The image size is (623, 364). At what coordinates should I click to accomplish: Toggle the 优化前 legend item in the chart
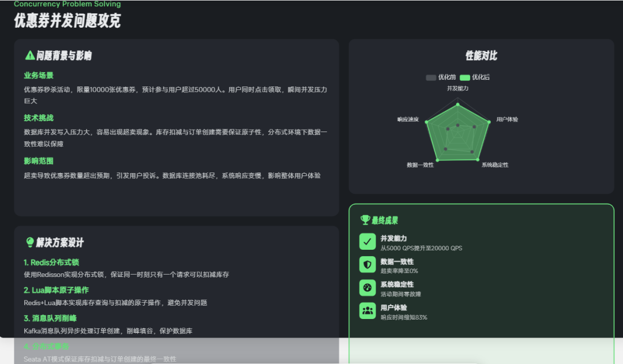441,77
